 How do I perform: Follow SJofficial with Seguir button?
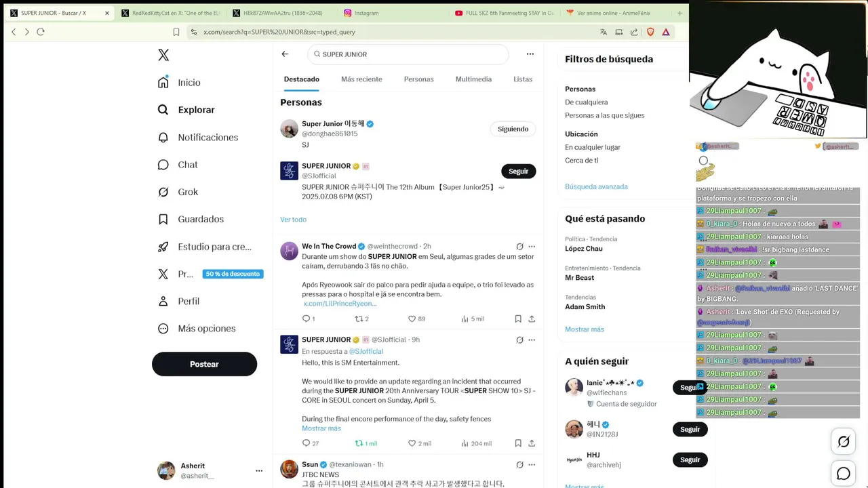pos(518,171)
